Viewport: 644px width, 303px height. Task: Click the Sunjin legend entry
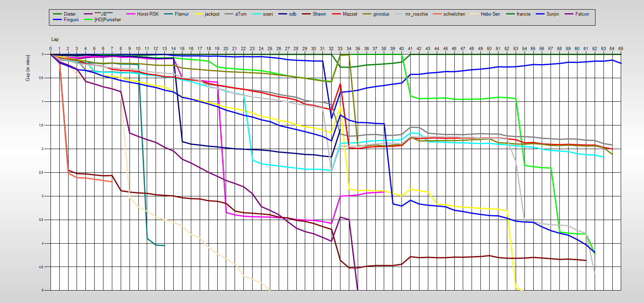[553, 14]
